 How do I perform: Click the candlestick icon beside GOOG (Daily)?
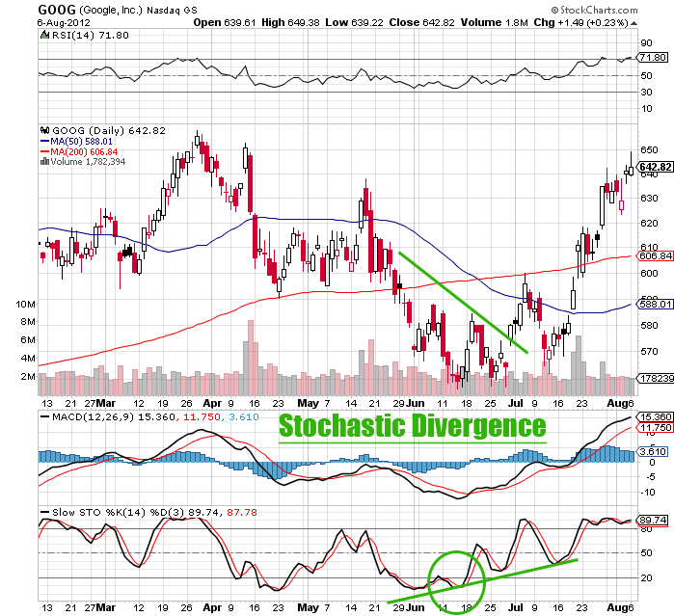[x=44, y=130]
